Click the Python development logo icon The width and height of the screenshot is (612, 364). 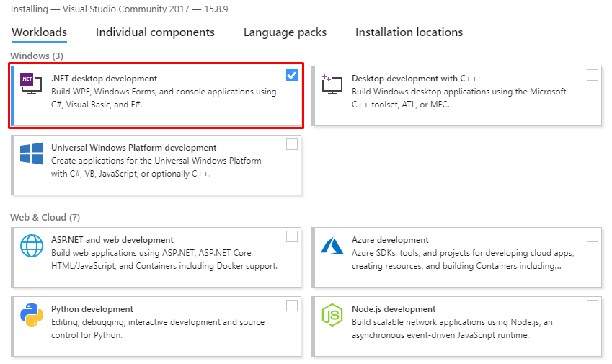[x=32, y=314]
